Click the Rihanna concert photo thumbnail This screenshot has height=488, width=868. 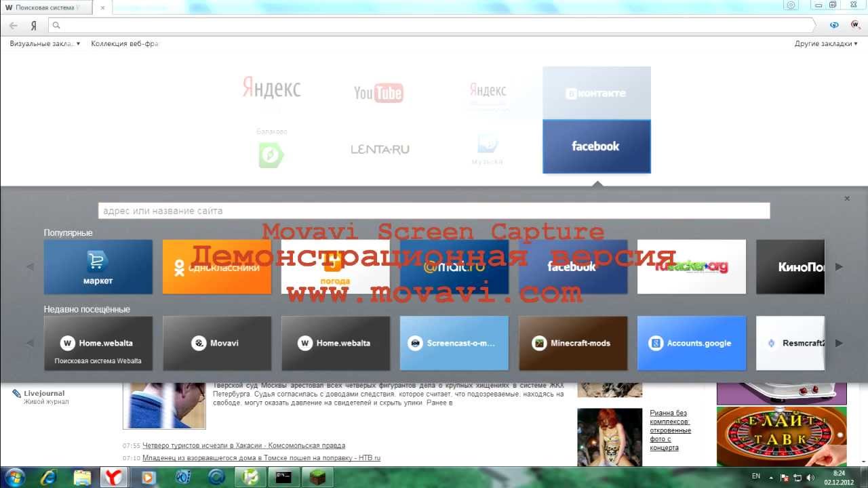[x=610, y=436]
